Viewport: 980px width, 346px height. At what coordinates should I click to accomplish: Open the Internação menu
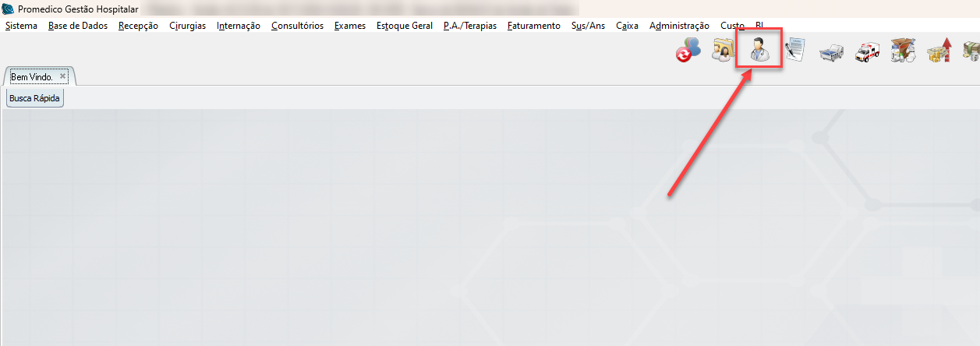tap(239, 26)
